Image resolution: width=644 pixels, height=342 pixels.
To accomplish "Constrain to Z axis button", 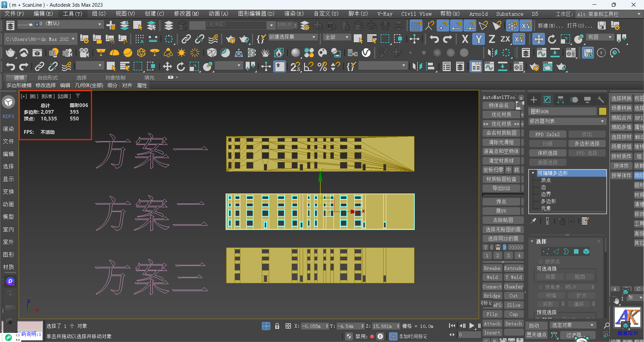I will pyautogui.click(x=492, y=39).
